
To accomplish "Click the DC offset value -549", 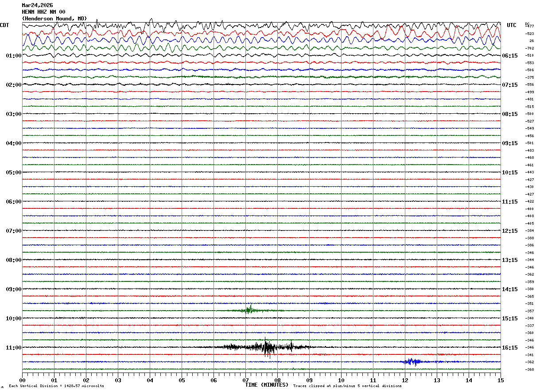I will 529,128.
